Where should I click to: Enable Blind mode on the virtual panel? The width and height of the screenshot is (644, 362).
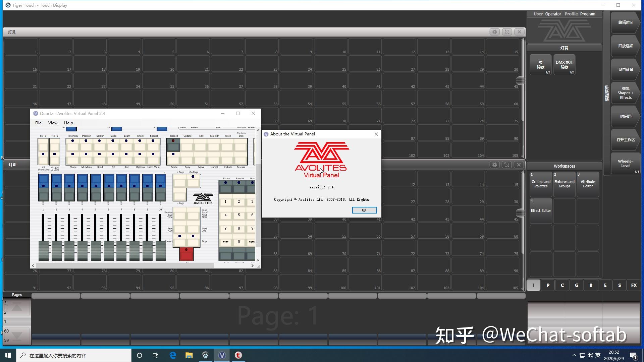pyautogui.click(x=100, y=156)
